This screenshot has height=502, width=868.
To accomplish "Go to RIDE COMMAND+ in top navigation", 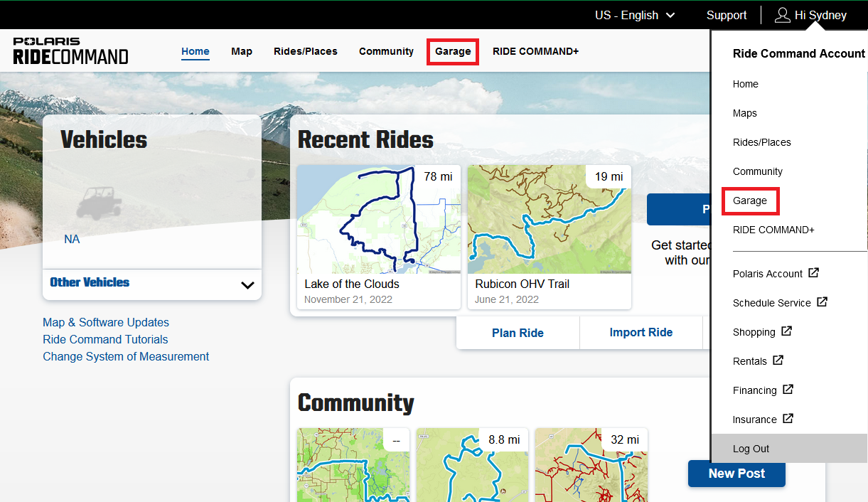I will click(x=535, y=51).
